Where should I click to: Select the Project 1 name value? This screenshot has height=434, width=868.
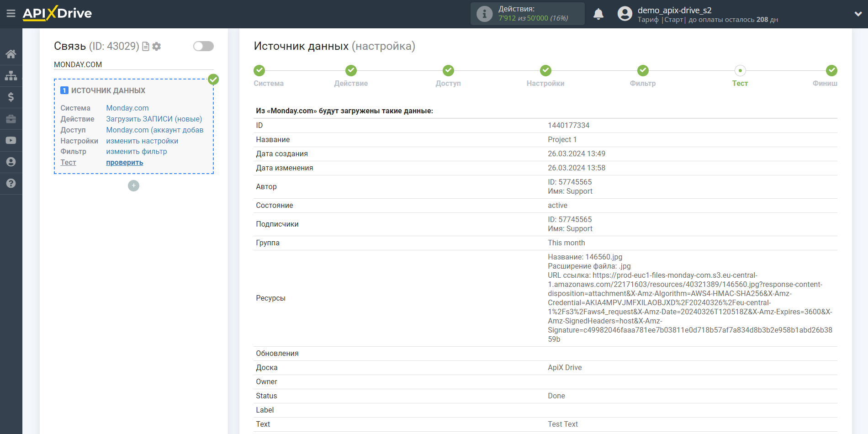[562, 139]
